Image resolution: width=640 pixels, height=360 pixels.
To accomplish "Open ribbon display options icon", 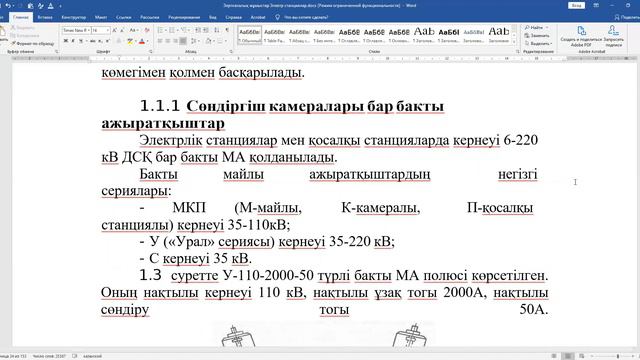I will pyautogui.click(x=596, y=5).
